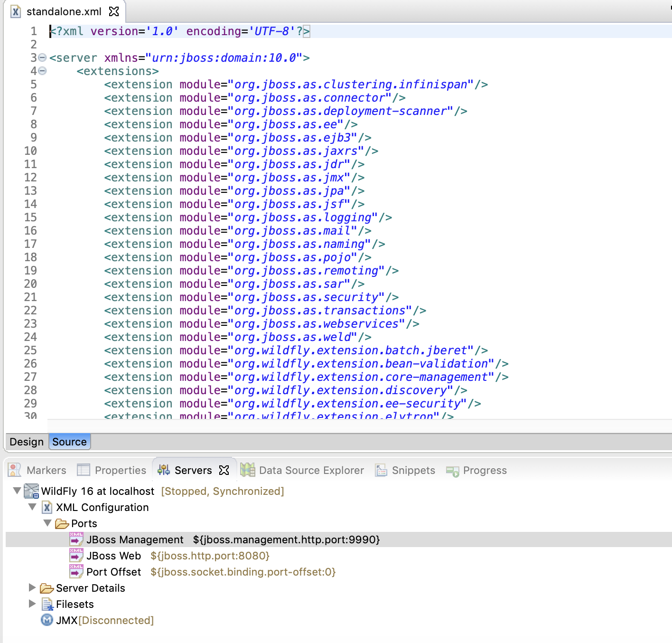Collapse the XML Configuration node
The width and height of the screenshot is (672, 643).
[x=32, y=507]
